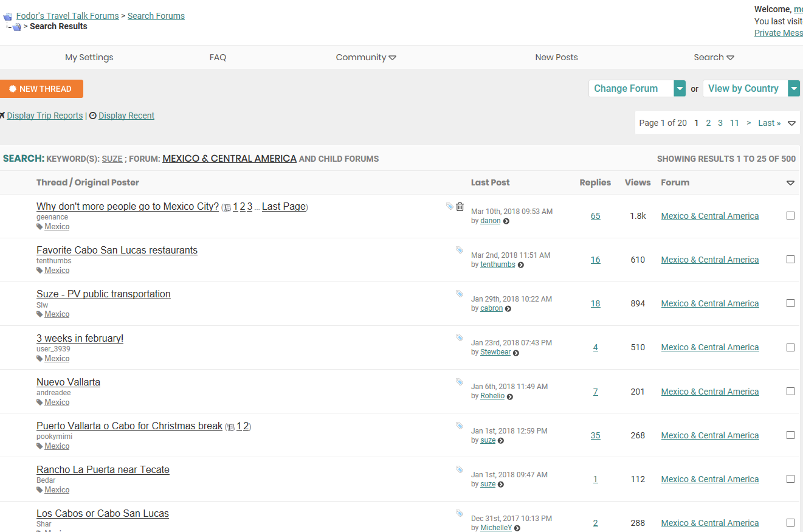Expand the View by Country dropdown
Image resolution: width=803 pixels, height=532 pixels.
(794, 89)
